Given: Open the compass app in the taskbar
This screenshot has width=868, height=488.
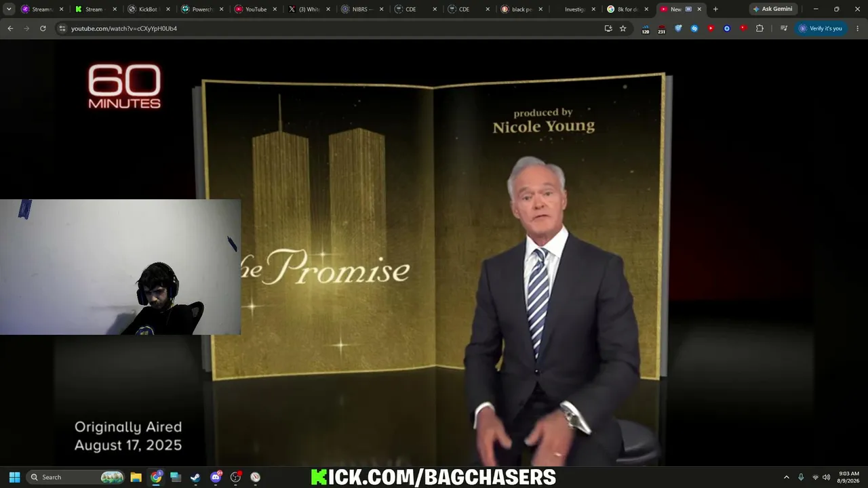Looking at the screenshot, I should coord(256,477).
